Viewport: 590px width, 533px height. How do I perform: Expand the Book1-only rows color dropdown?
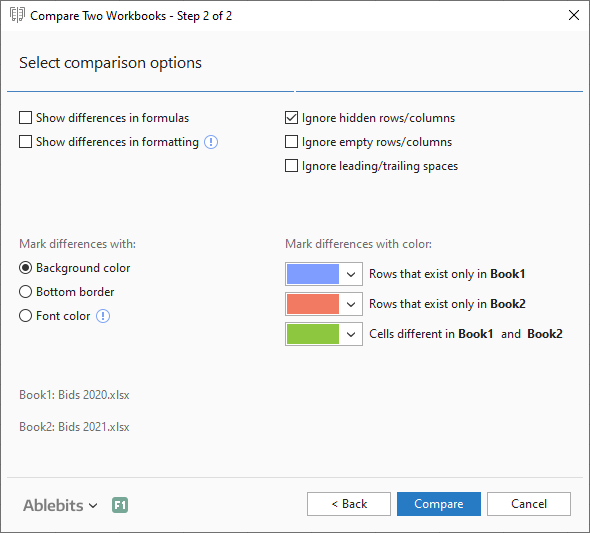[x=351, y=274]
